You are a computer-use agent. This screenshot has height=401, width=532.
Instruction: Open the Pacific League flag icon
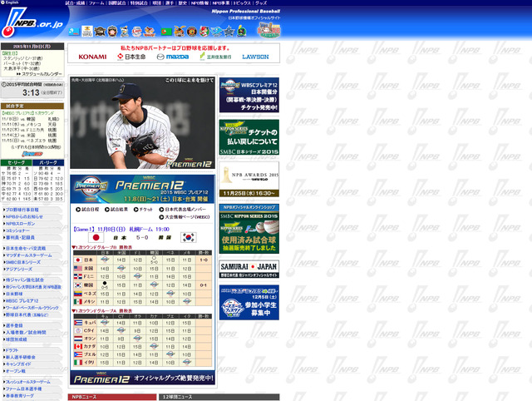tap(74, 32)
